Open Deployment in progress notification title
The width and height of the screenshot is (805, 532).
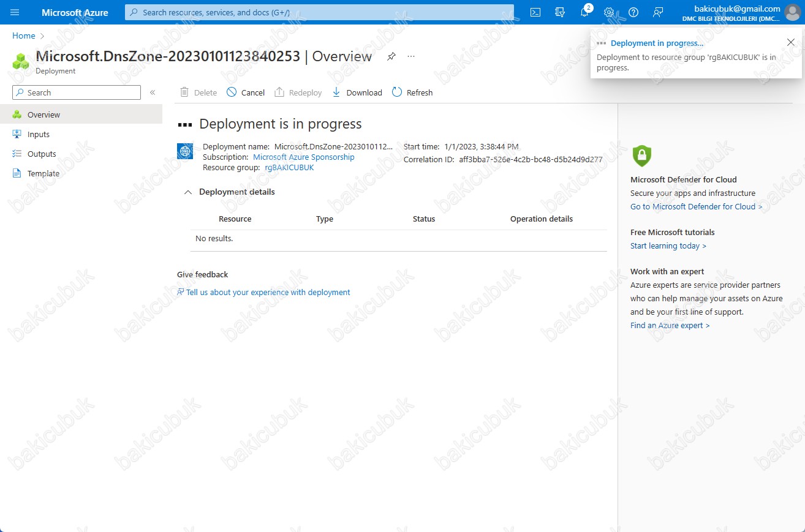[x=657, y=43]
